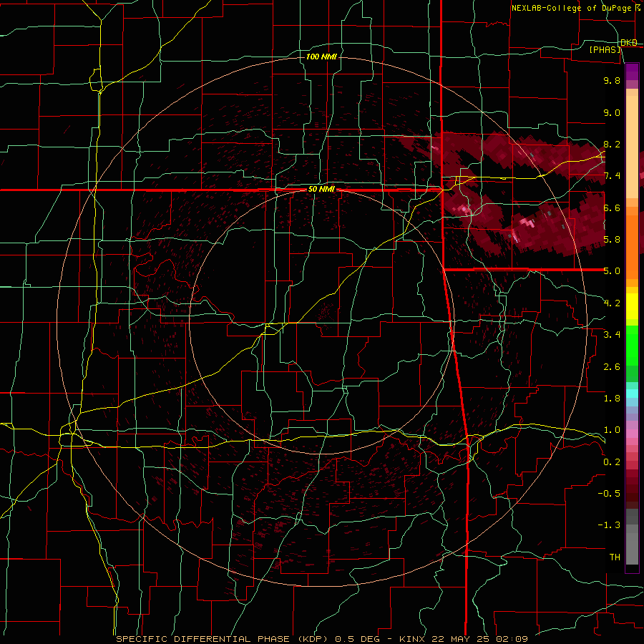Click the 'DKD' label above the legend
This screenshot has width=644, height=644.
(x=629, y=43)
